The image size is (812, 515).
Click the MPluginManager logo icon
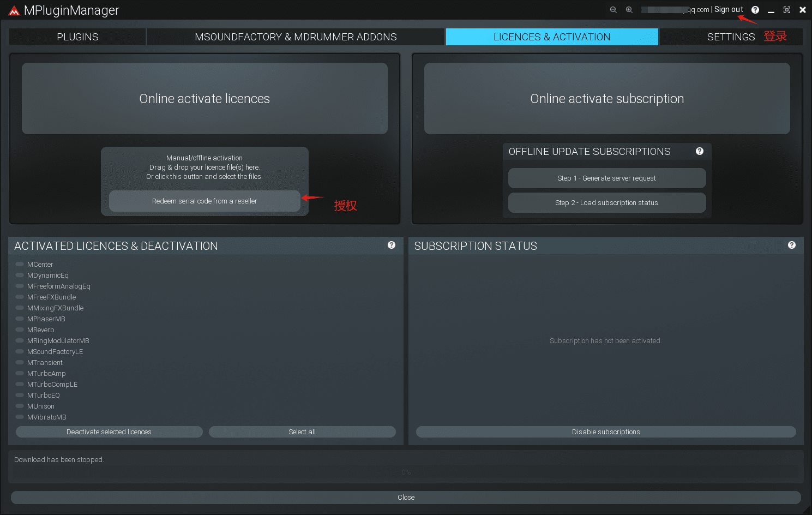click(14, 10)
